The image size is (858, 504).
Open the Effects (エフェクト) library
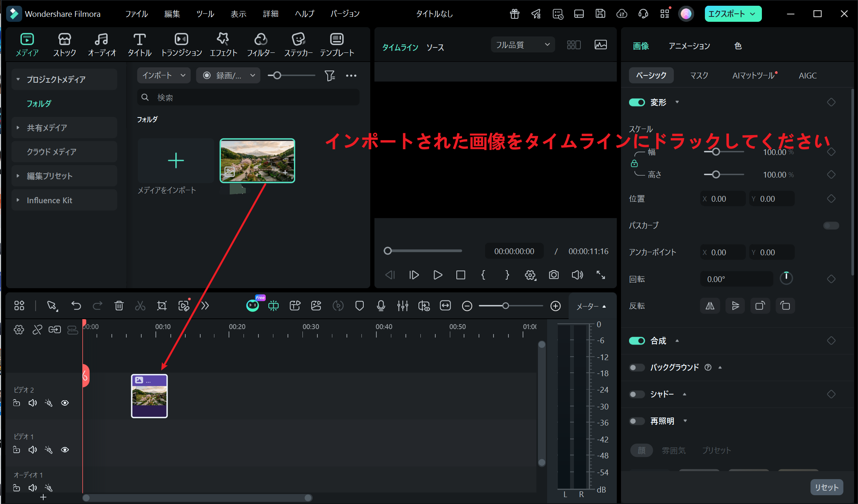pyautogui.click(x=223, y=44)
